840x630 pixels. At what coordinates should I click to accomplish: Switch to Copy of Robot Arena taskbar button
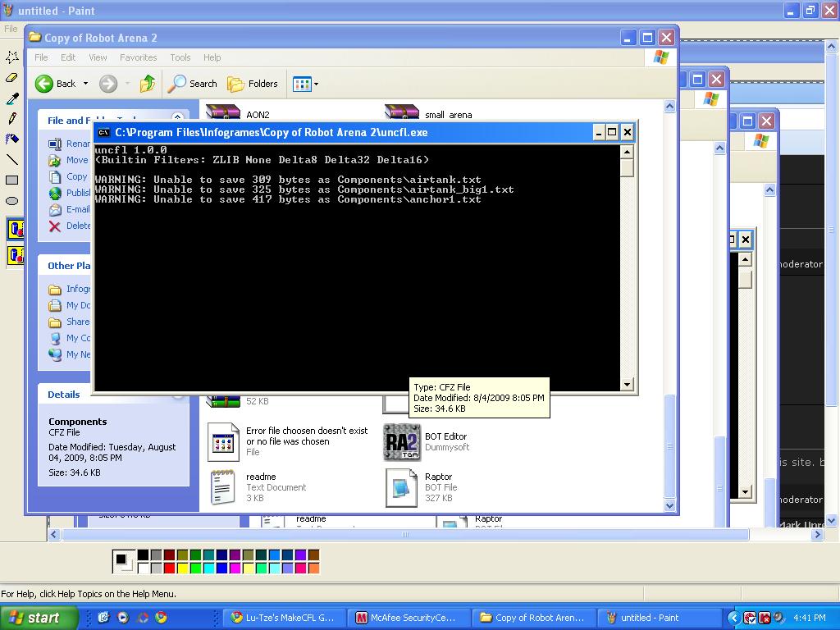533,618
